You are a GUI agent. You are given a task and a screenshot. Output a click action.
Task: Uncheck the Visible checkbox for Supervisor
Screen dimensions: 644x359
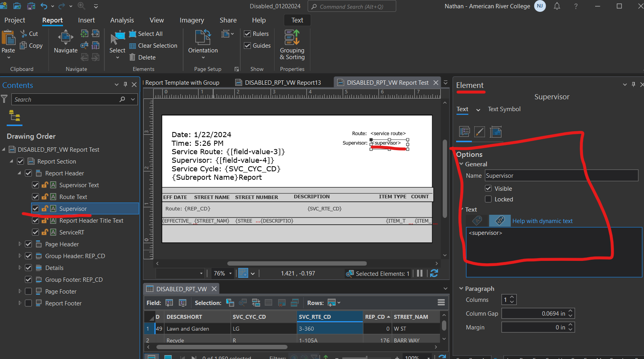tap(488, 188)
